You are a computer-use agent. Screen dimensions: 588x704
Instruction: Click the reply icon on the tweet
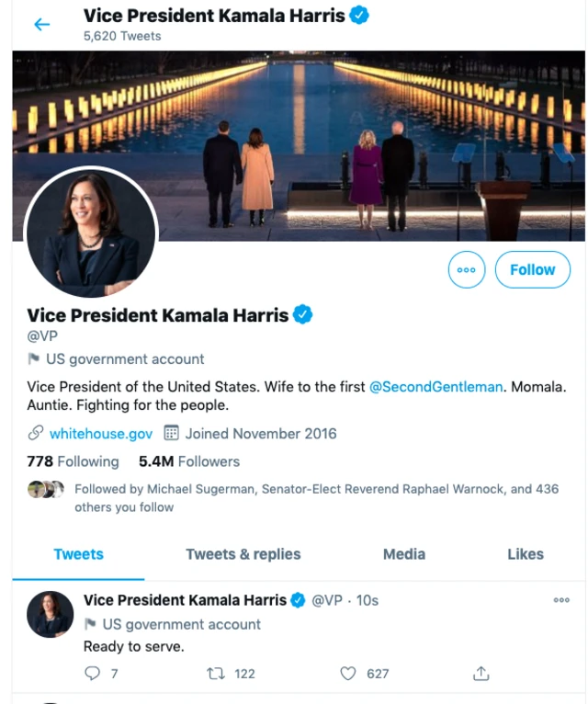[x=92, y=674]
